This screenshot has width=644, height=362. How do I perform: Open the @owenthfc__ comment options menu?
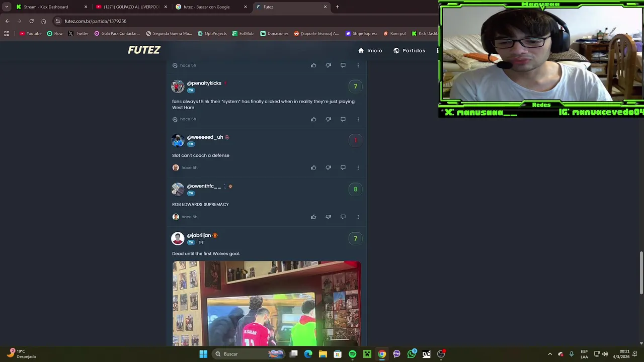tap(358, 217)
